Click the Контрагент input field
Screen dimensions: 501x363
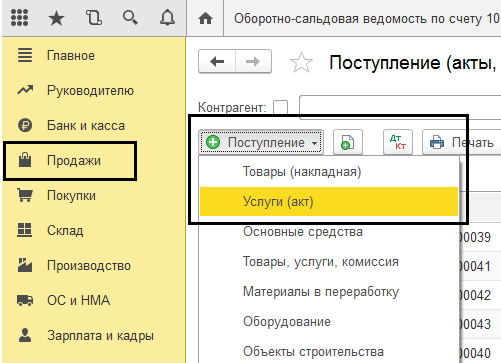[400, 107]
